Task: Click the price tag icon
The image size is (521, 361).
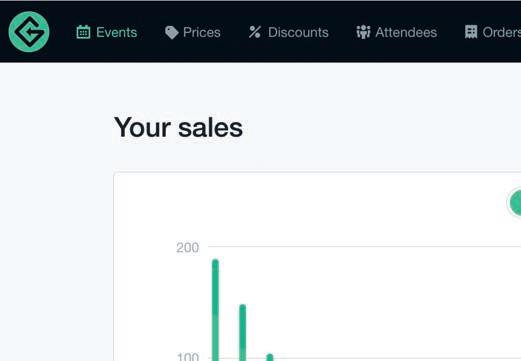Action: click(x=172, y=32)
